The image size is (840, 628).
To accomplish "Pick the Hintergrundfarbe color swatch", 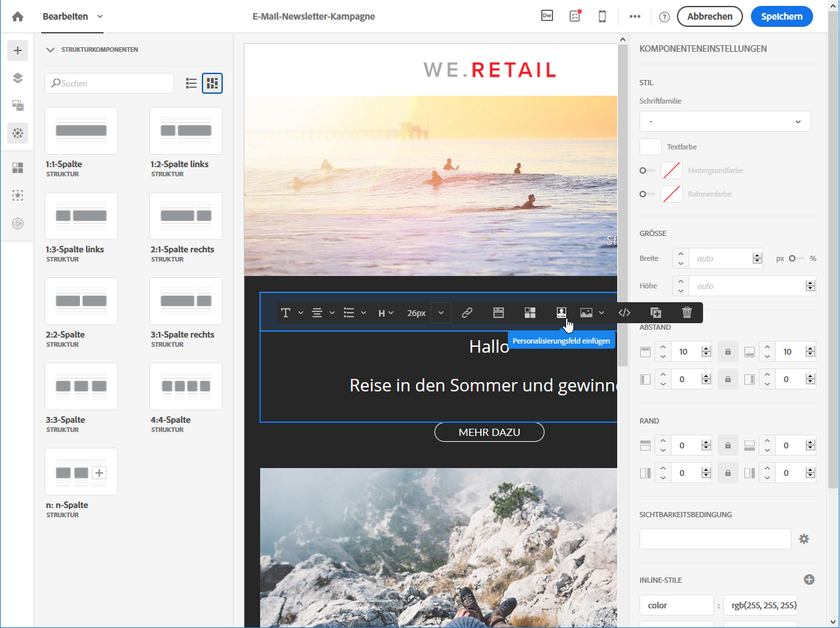I will [672, 170].
